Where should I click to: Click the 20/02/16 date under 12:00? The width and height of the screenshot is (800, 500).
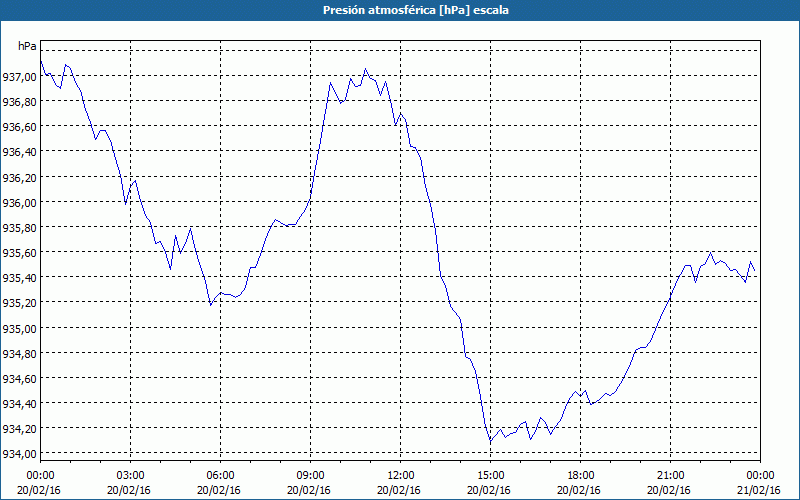[x=399, y=490]
